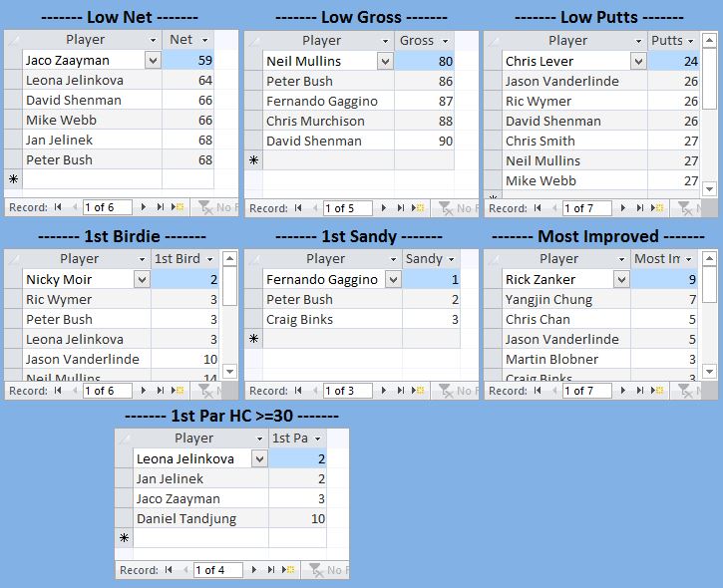The width and height of the screenshot is (723, 588).
Task: Jump to last record in Low Putts
Action: [639, 208]
